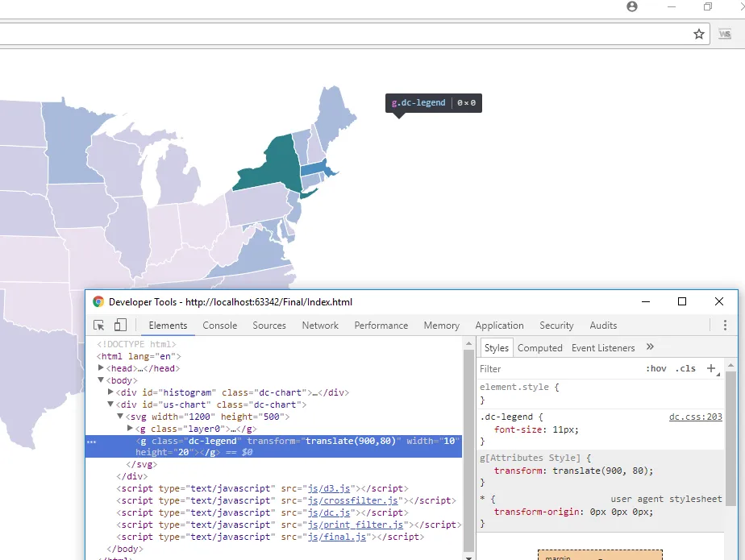The height and width of the screenshot is (560, 745).
Task: Click the .dc-legend selector text
Action: point(506,417)
